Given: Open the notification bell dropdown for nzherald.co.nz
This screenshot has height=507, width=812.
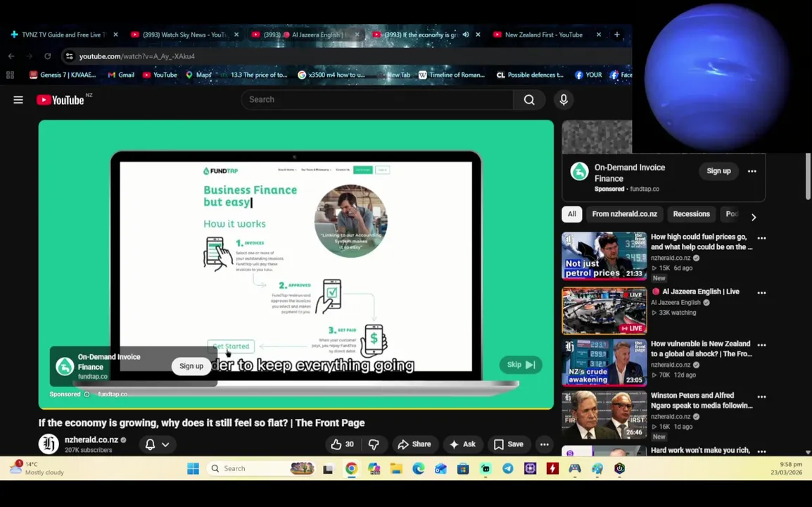Looking at the screenshot, I should [158, 444].
